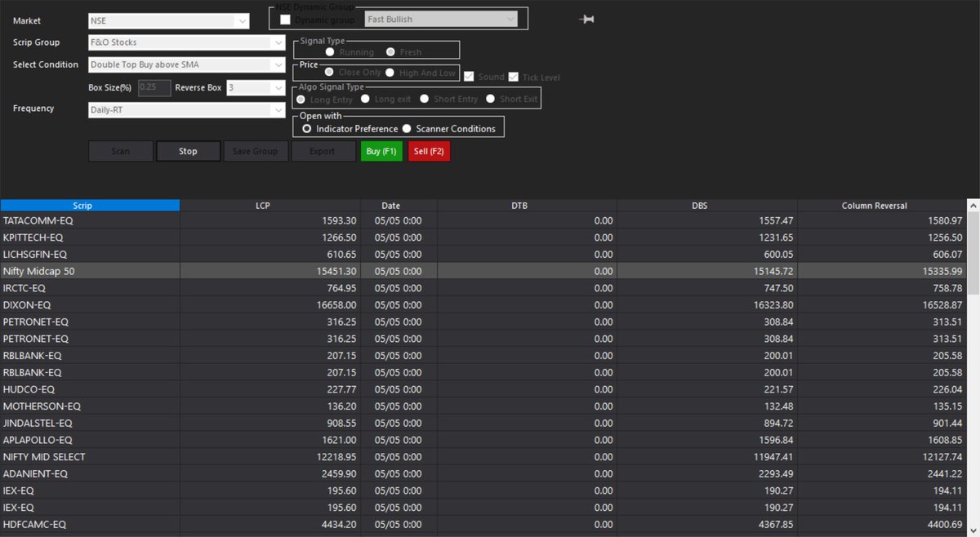Select the MOTHERSON-EQ row
Image resolution: width=980 pixels, height=537 pixels.
click(483, 406)
